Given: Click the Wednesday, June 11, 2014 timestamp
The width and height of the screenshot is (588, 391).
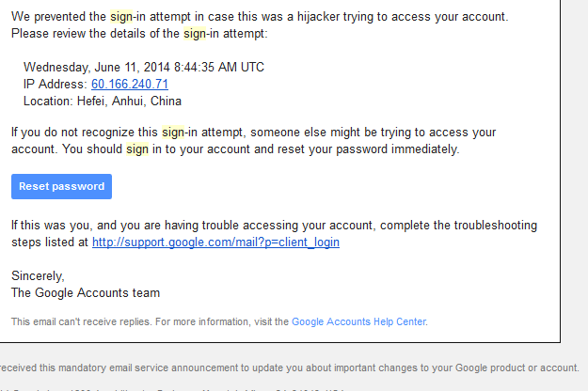Looking at the screenshot, I should coord(144,67).
